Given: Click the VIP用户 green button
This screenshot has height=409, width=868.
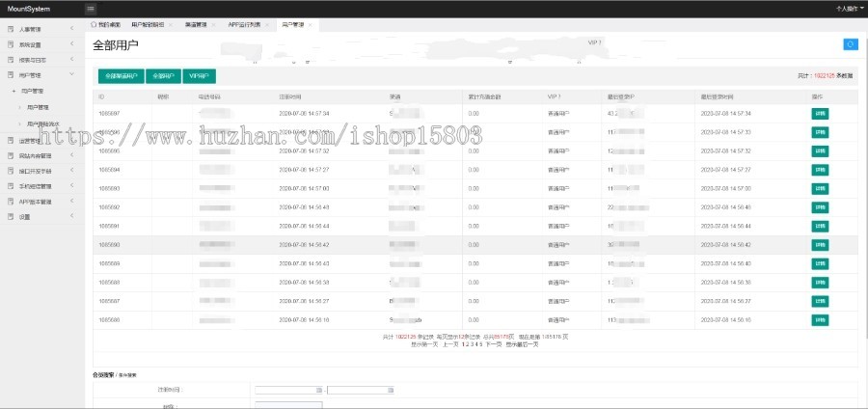Looking at the screenshot, I should [200, 76].
